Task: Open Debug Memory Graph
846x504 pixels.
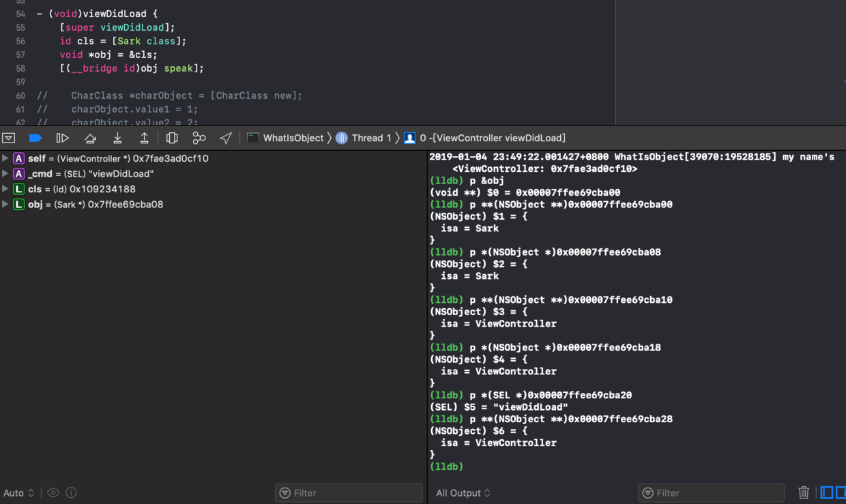Action: [x=199, y=138]
